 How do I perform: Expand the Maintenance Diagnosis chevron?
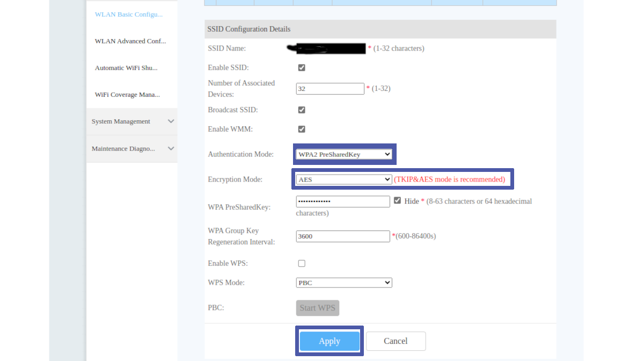(x=171, y=149)
